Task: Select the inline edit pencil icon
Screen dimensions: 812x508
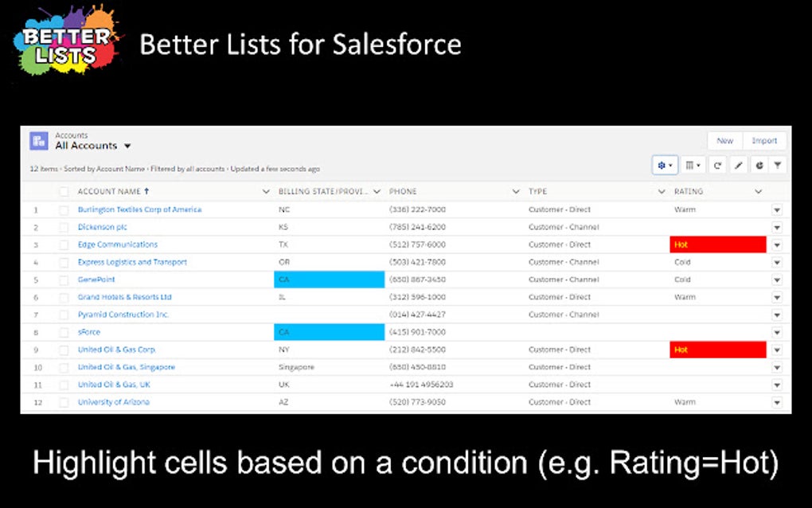Action: (x=737, y=165)
